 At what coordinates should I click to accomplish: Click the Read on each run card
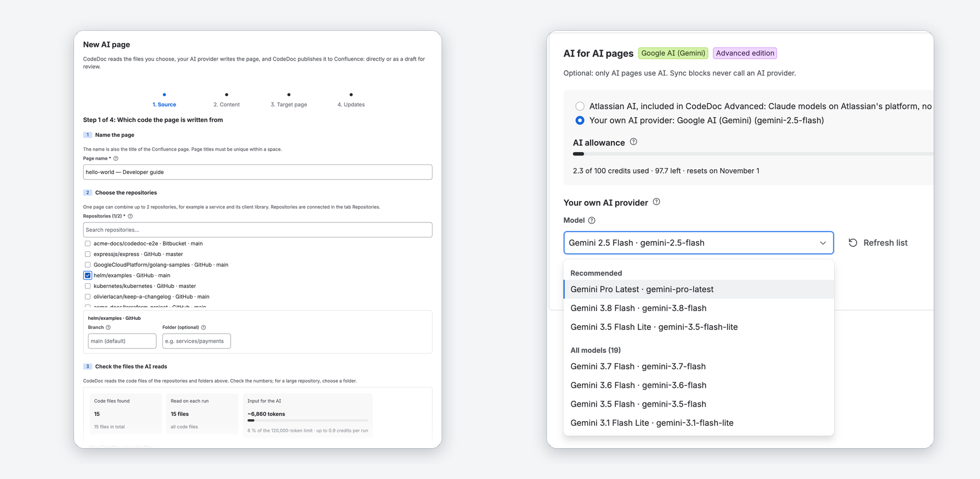tap(202, 414)
